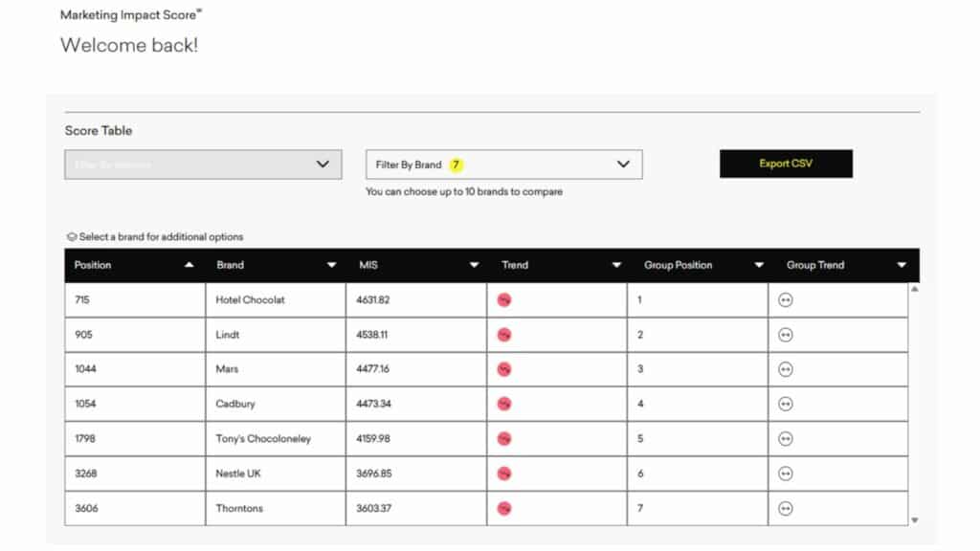Click the MIS value 4473.34
The width and height of the screenshot is (980, 551).
(x=374, y=404)
